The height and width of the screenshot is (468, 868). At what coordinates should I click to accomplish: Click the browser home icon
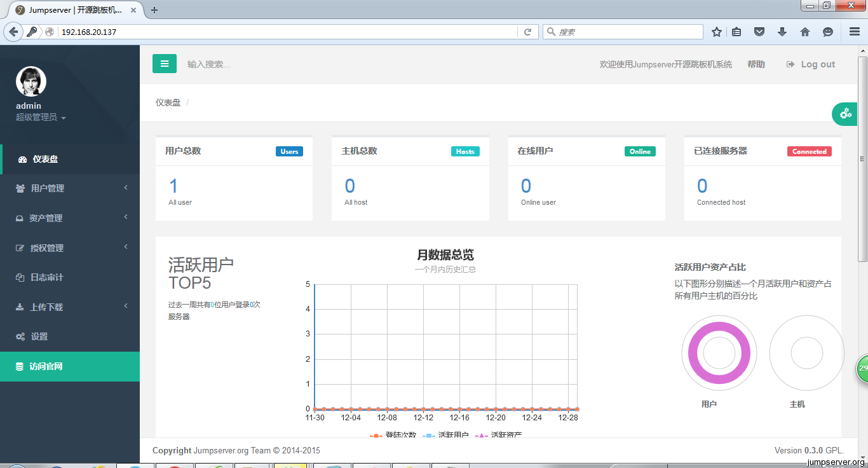805,32
